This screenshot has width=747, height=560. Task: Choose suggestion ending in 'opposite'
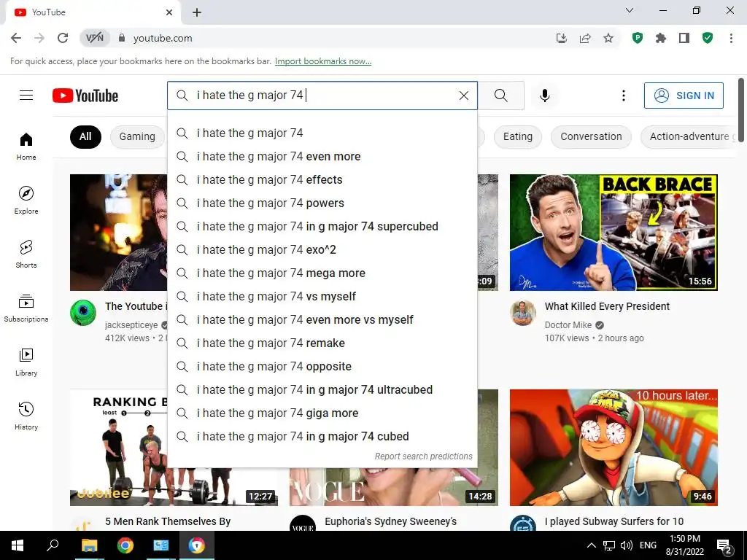(x=322, y=367)
